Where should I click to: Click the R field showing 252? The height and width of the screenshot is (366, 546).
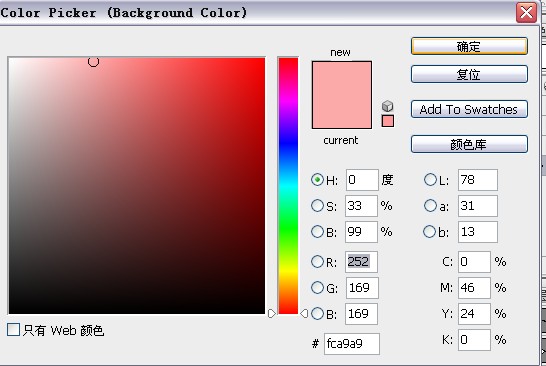tap(361, 262)
